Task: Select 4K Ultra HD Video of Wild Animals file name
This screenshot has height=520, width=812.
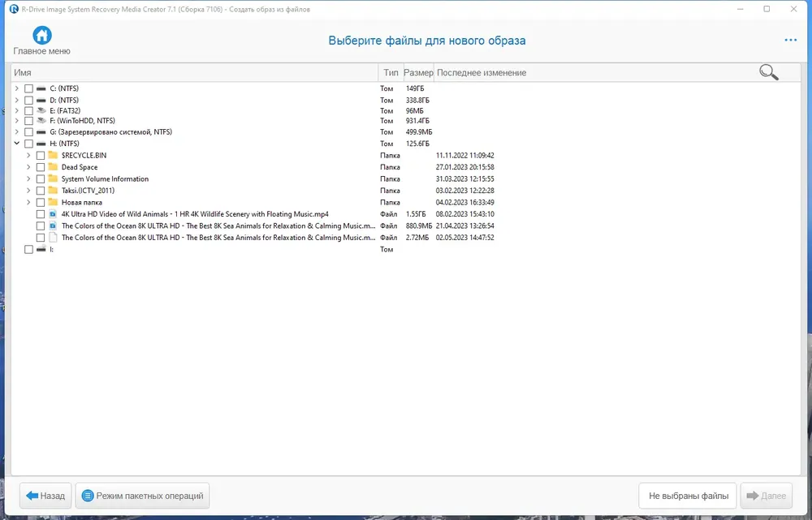Action: 195,213
